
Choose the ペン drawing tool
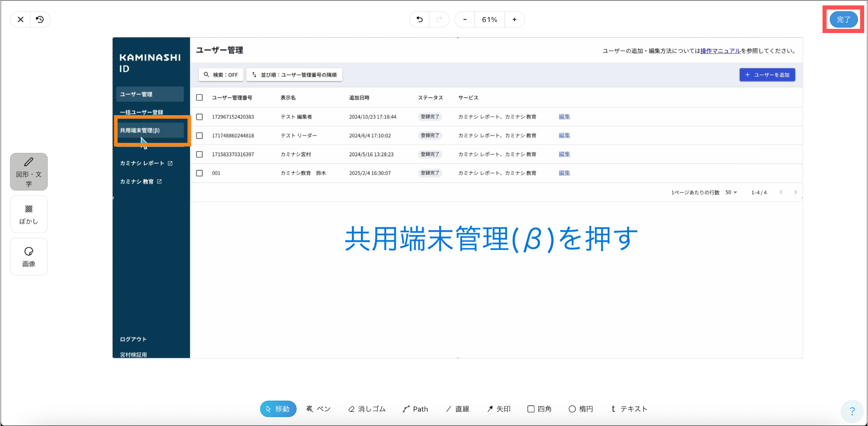point(318,409)
